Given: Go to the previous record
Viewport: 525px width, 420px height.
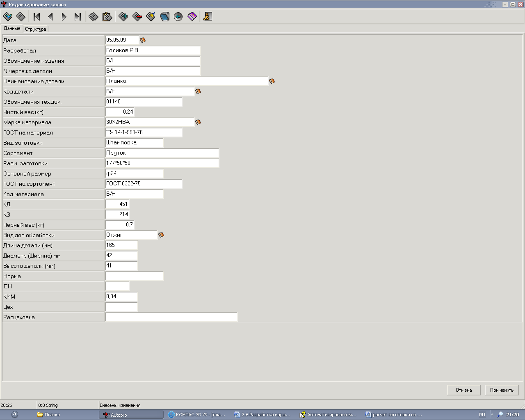Looking at the screenshot, I should 50,16.
